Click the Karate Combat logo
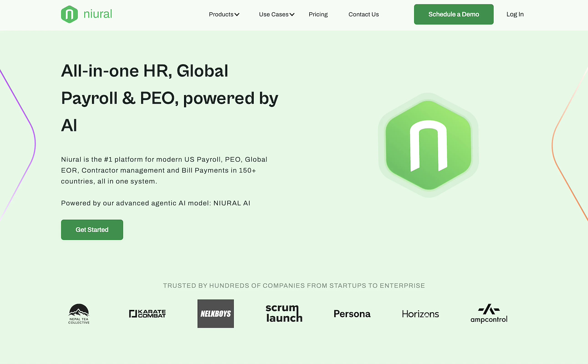The width and height of the screenshot is (588, 364). tap(148, 313)
